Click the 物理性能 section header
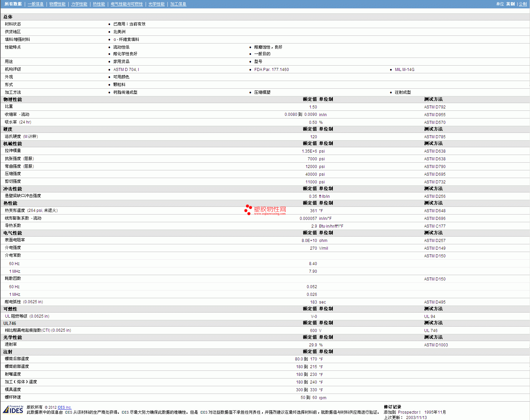Viewport: 530px width, 420px height. [x=13, y=99]
